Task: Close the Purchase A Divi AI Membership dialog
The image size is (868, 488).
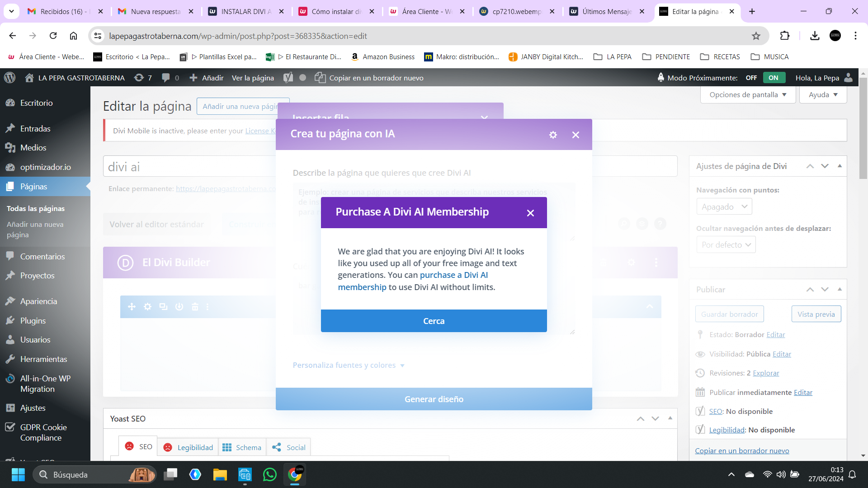Action: (530, 213)
